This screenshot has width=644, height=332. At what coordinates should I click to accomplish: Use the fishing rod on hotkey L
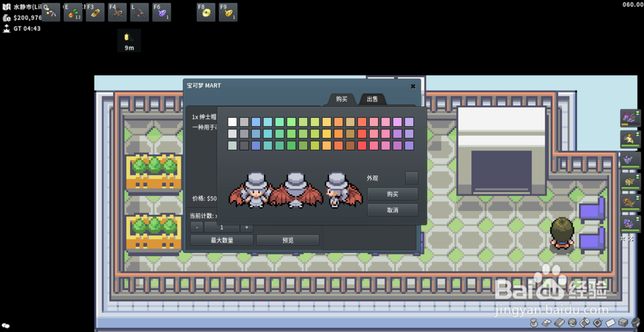click(x=140, y=12)
